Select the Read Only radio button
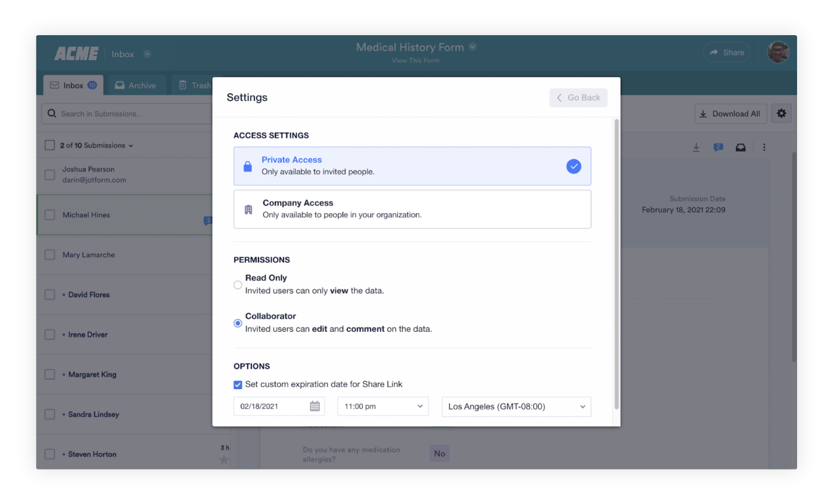834x504 pixels. coord(238,285)
